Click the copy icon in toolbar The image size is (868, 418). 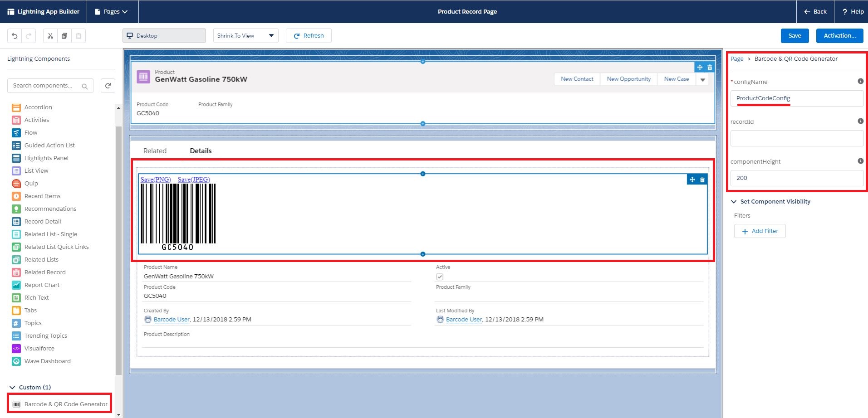pyautogui.click(x=64, y=36)
